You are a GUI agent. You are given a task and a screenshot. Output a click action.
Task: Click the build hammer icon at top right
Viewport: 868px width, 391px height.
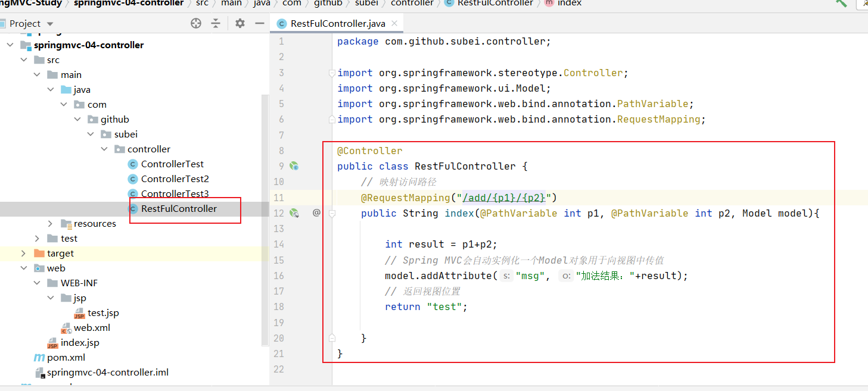tap(841, 3)
